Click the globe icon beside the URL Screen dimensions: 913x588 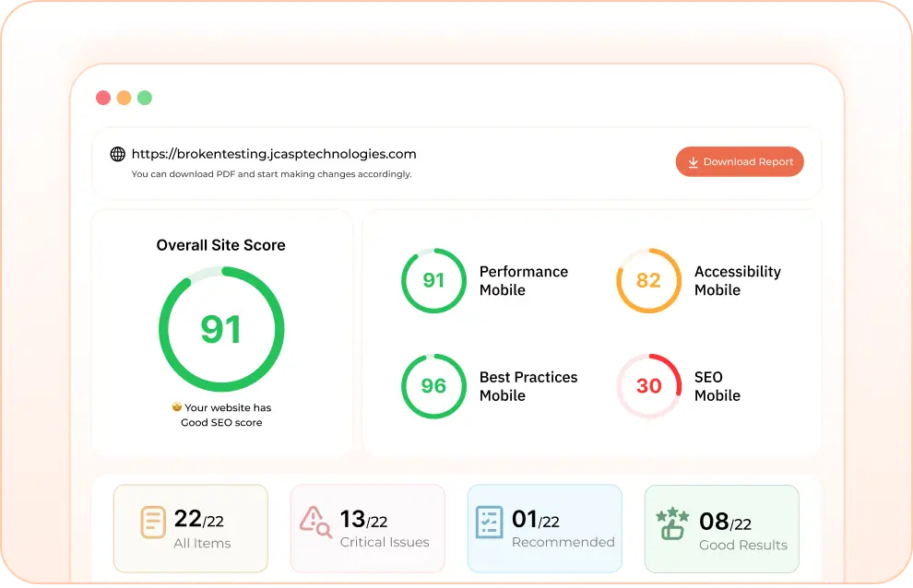(x=117, y=155)
